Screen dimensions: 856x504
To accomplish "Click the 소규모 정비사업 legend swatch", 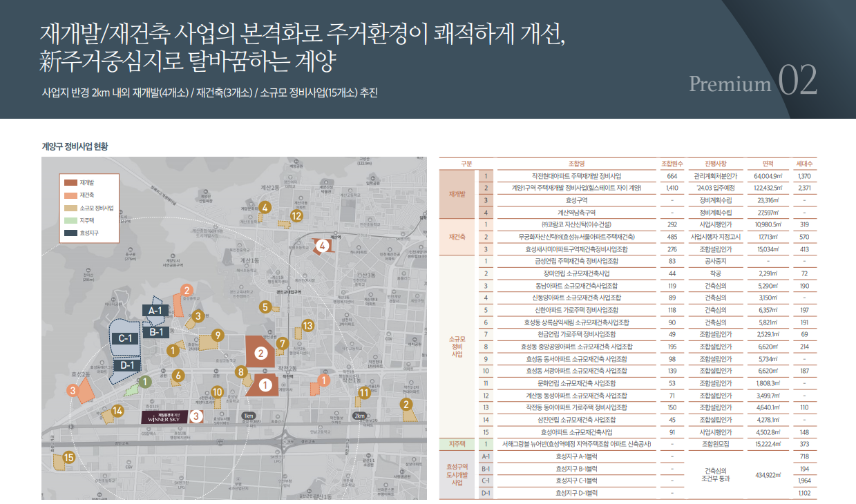I will pos(70,207).
